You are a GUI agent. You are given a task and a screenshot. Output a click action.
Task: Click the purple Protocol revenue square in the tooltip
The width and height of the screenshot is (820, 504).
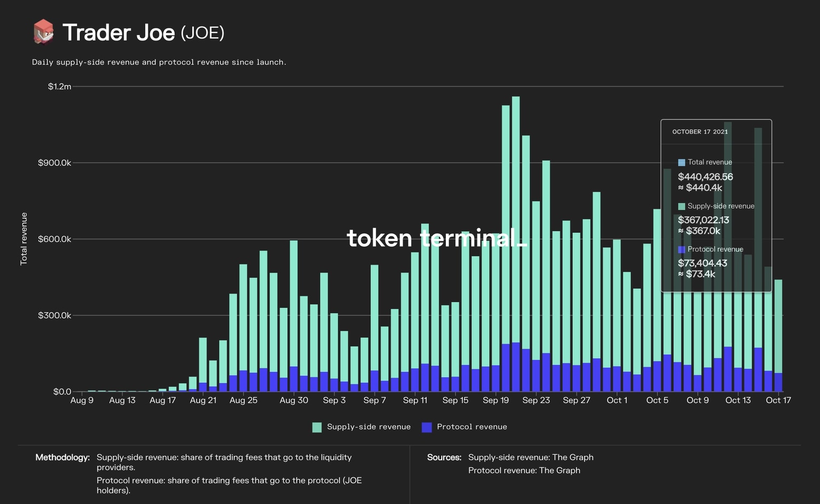click(x=681, y=249)
